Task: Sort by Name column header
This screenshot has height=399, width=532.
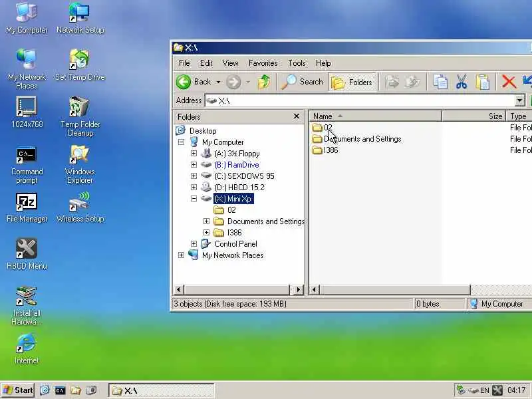Action: click(375, 116)
